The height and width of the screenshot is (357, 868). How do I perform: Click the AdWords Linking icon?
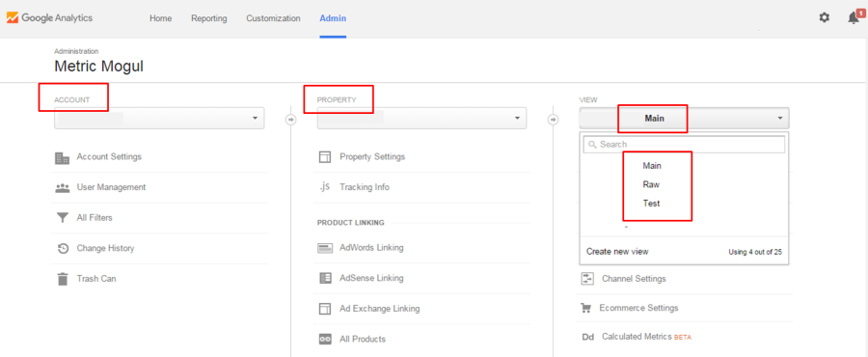coord(325,248)
